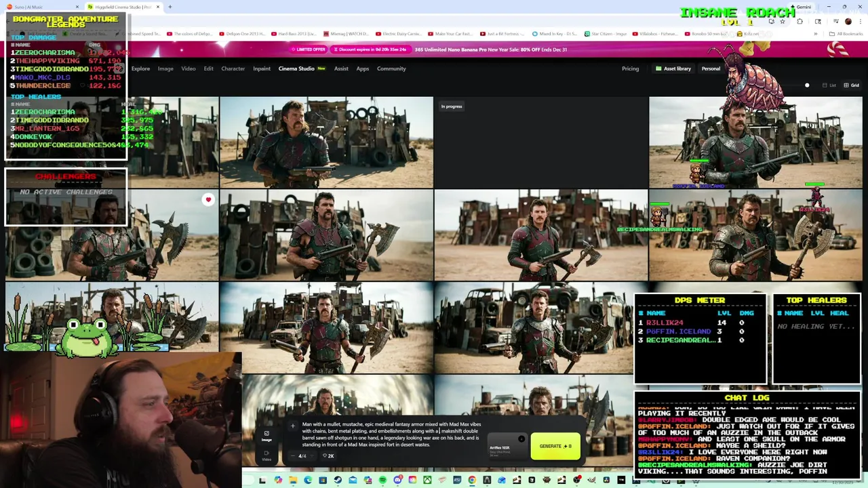Open a new browser tab

tap(170, 7)
